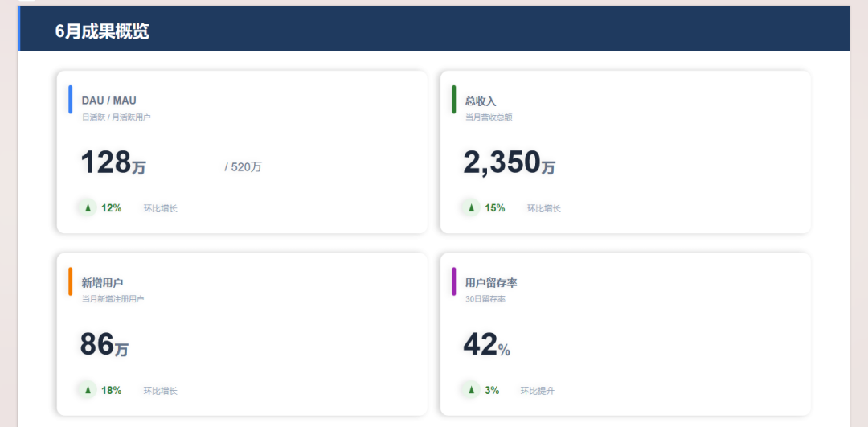Click the 新增用户 card title
The height and width of the screenshot is (427, 868).
coord(102,283)
